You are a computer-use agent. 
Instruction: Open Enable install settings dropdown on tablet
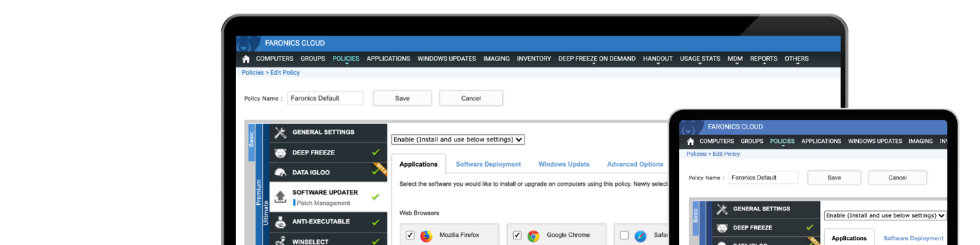(885, 215)
